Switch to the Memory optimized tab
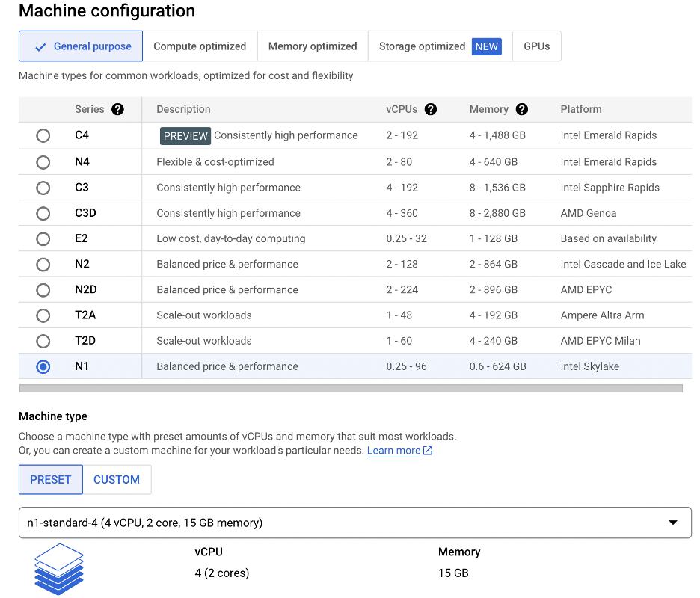The height and width of the screenshot is (598, 700). click(313, 46)
